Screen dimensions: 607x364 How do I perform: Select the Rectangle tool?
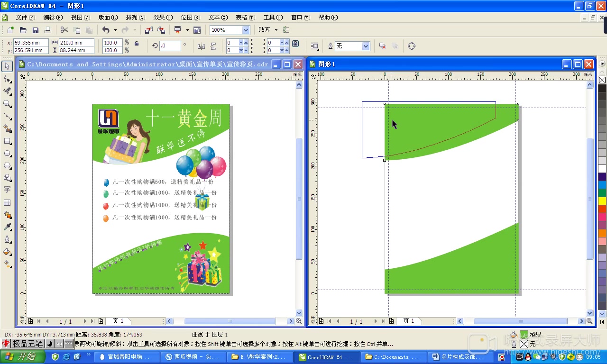[x=7, y=141]
